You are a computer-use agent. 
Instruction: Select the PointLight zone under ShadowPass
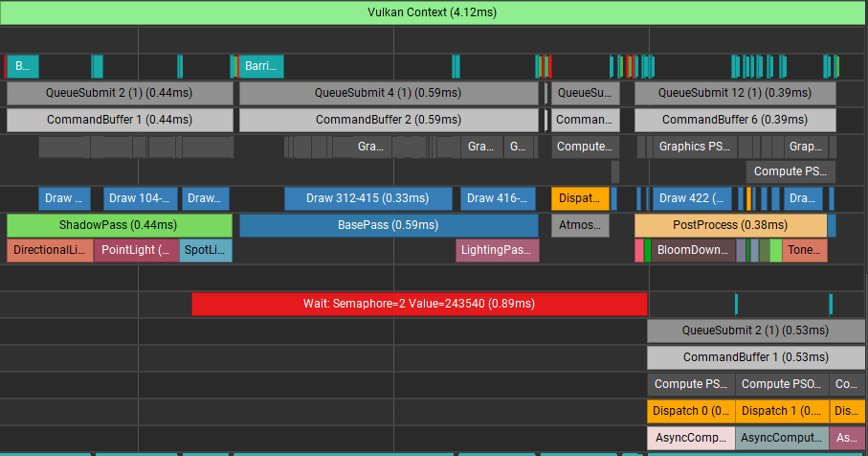click(137, 250)
